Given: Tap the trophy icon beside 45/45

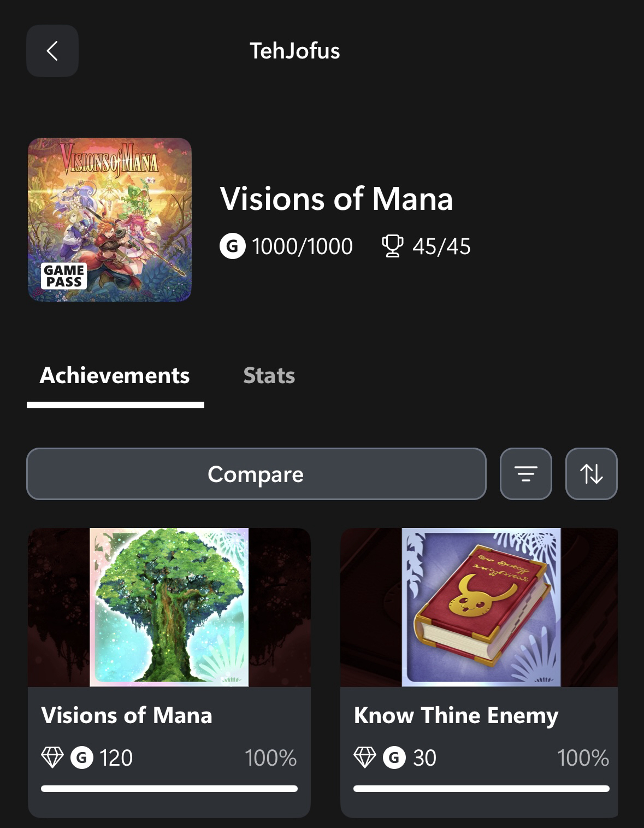Looking at the screenshot, I should [x=392, y=246].
